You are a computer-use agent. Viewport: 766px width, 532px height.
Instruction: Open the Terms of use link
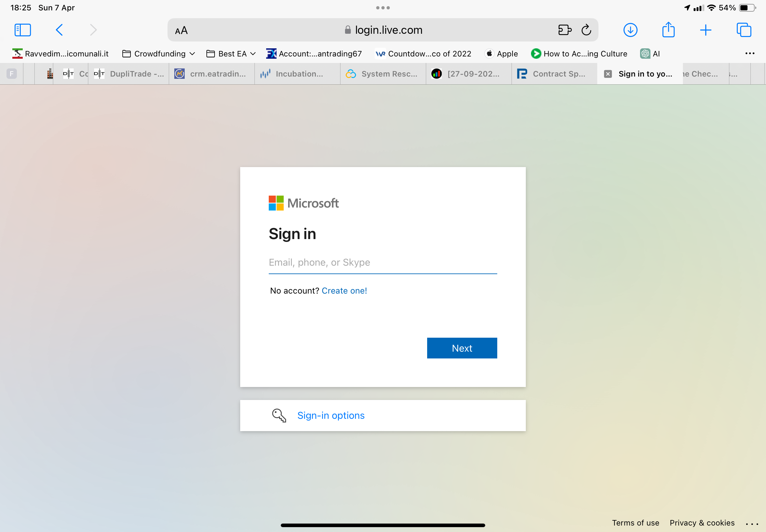coord(635,523)
